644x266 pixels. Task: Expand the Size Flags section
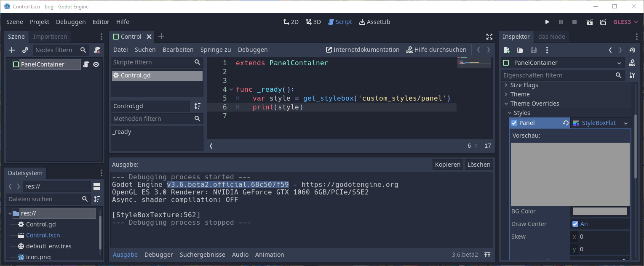tap(505, 85)
